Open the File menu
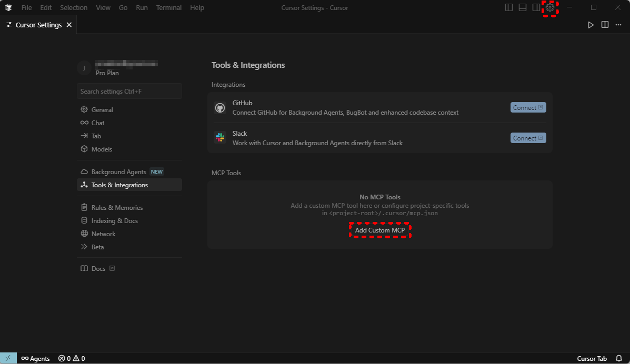Screen dimensions: 630x364 tap(26, 8)
